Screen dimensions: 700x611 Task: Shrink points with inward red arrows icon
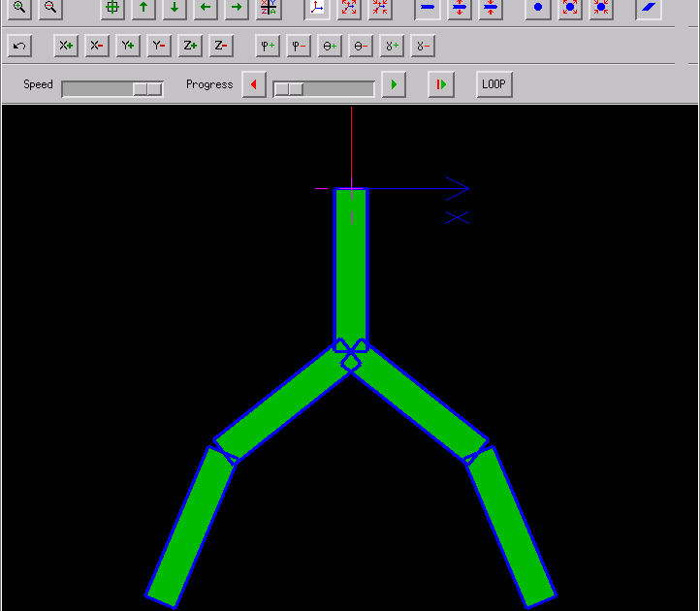point(601,8)
